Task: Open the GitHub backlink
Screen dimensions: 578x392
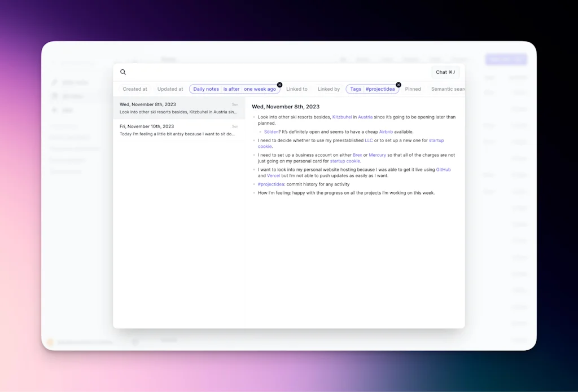Action: (443, 169)
